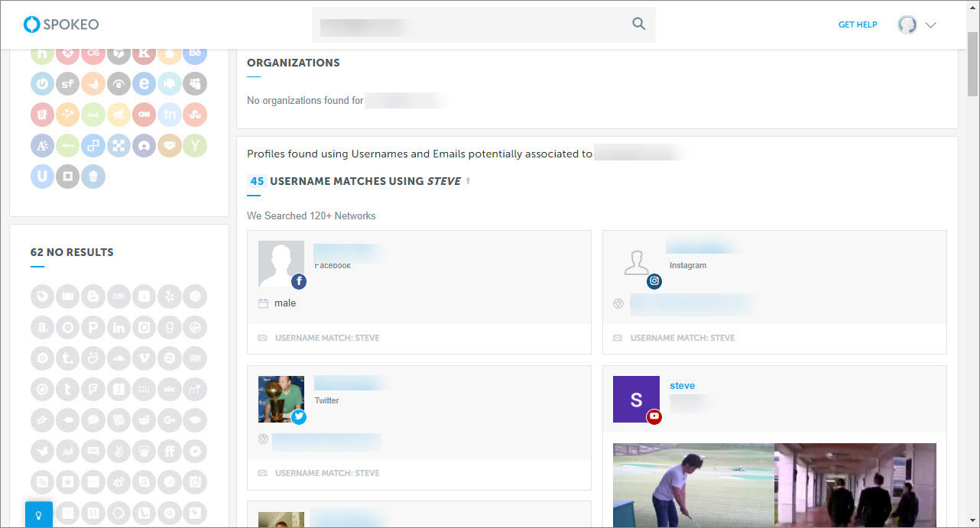Click the Twitter bird badge on the profile card
Image resolution: width=980 pixels, height=528 pixels.
click(299, 416)
